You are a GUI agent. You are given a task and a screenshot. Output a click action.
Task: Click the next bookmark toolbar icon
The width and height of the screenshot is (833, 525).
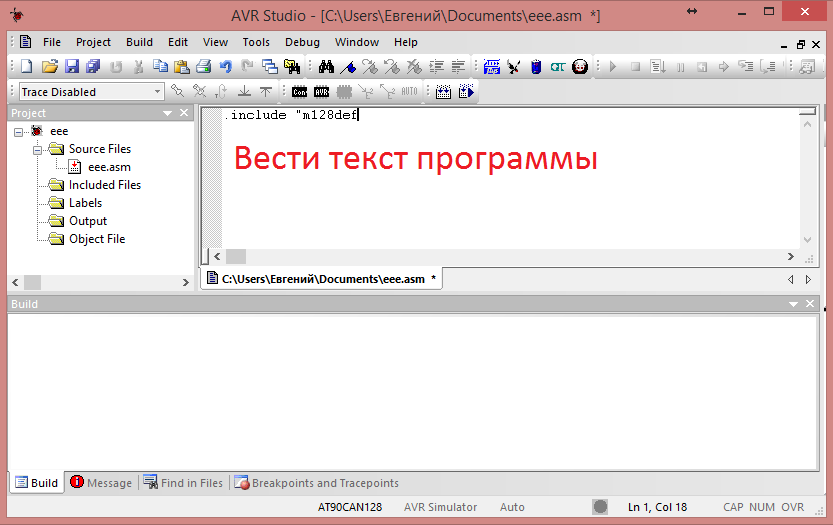point(370,66)
